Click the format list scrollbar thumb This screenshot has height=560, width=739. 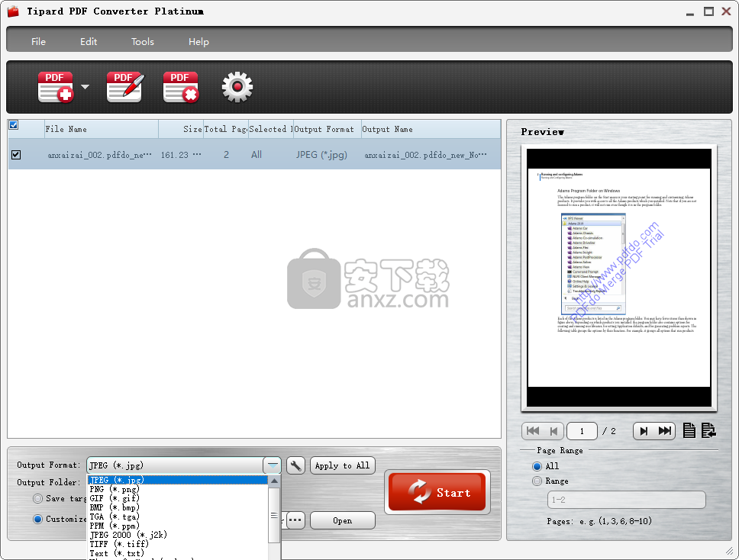pyautogui.click(x=274, y=515)
